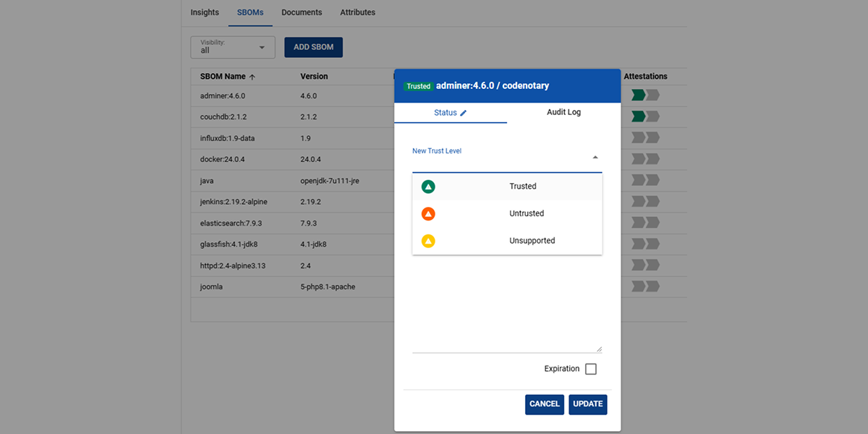Click version 4.1-jdk8 cell
This screenshot has width=868, height=434.
313,244
